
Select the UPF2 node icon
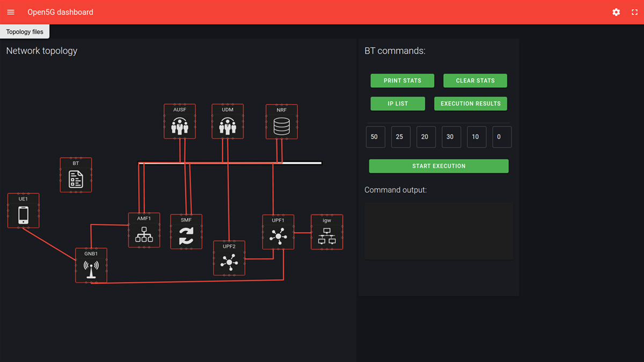click(229, 261)
